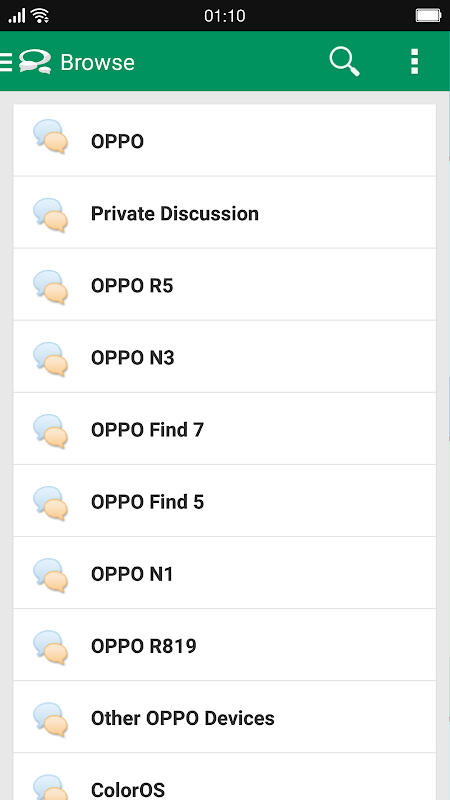Viewport: 450px width, 800px height.
Task: Tap the bubble icon next to OPPO Find 7
Action: (x=51, y=431)
